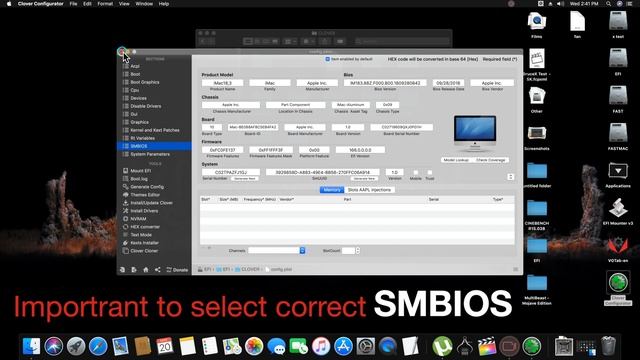Click the Themes Editor tool icon
640x360 pixels.
[x=125, y=195]
